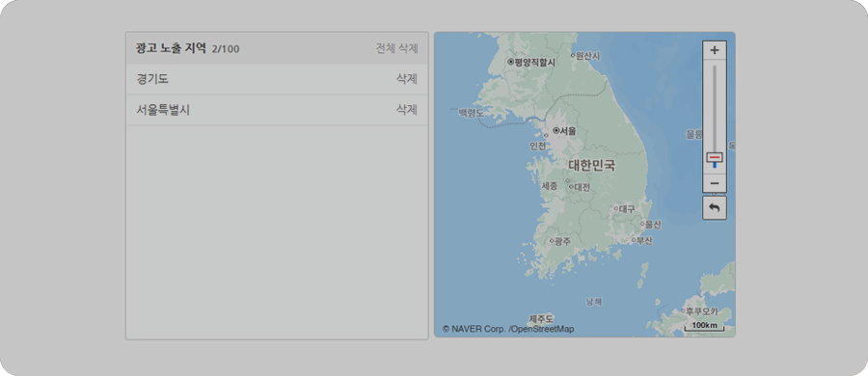
Task: Click the 서울 marker on the map
Action: pyautogui.click(x=556, y=131)
